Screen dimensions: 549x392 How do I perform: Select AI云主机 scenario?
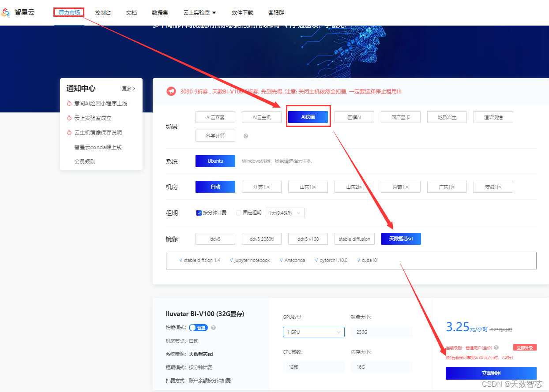pyautogui.click(x=262, y=117)
